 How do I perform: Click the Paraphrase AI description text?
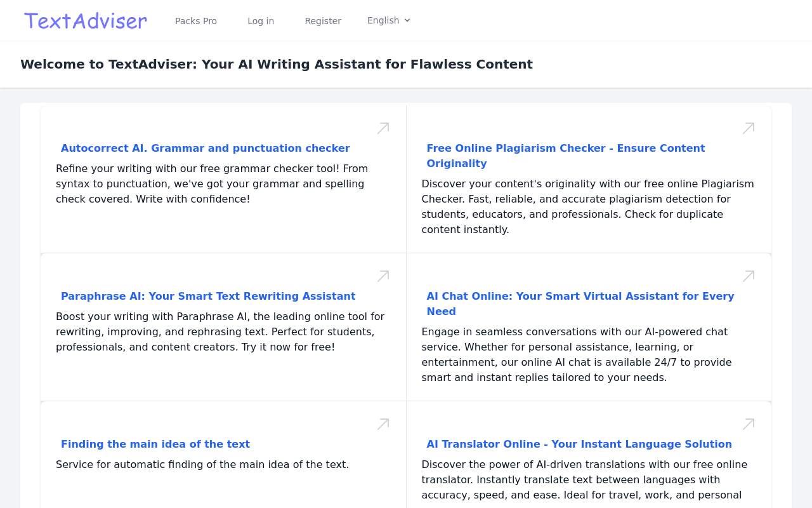click(220, 331)
